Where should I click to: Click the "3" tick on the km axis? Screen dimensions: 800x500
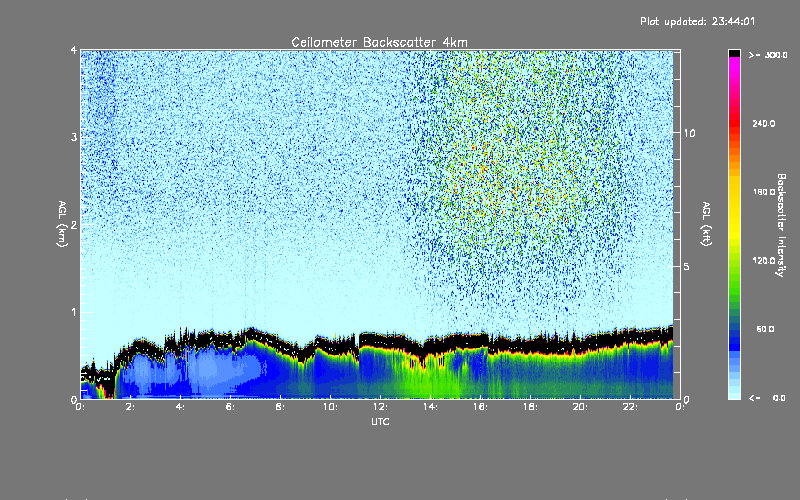(74, 137)
